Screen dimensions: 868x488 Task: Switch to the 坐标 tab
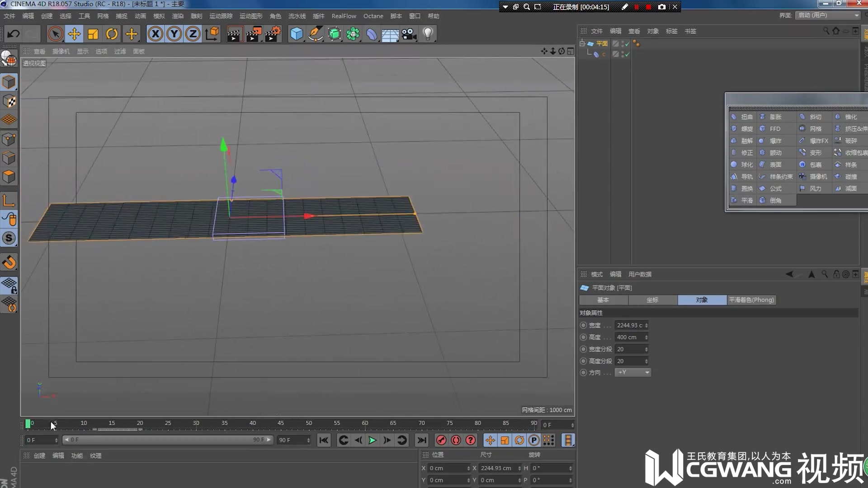(652, 300)
